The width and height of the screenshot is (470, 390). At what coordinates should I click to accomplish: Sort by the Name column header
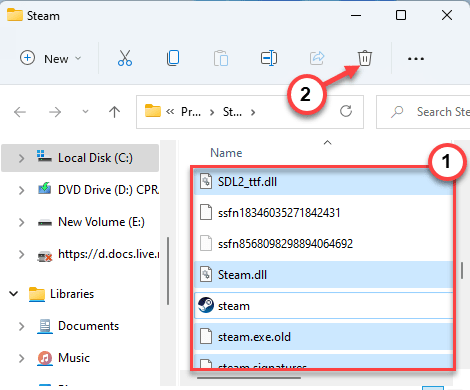(226, 153)
